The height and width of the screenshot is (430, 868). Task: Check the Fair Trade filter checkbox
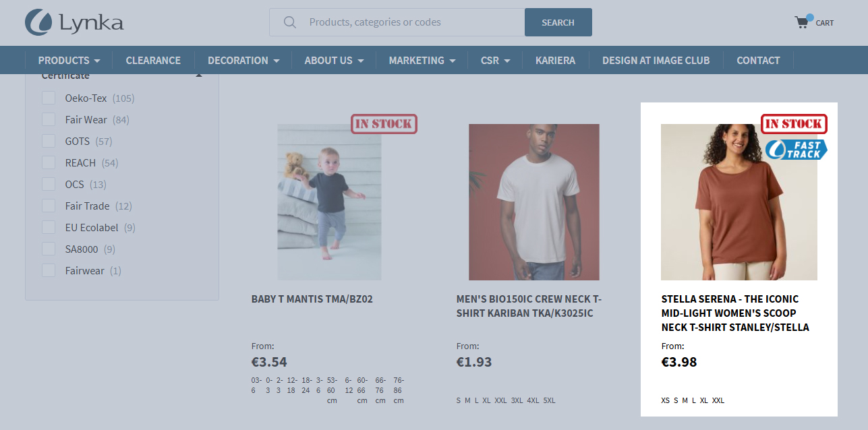pyautogui.click(x=49, y=206)
